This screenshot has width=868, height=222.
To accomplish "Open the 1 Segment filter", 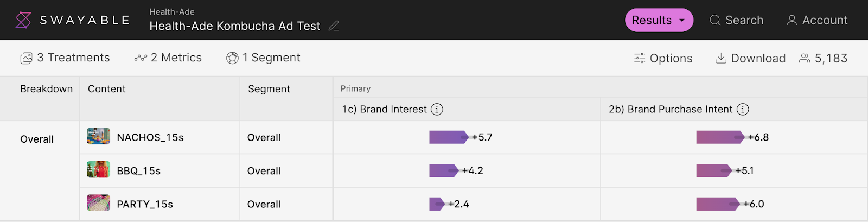I will point(263,58).
